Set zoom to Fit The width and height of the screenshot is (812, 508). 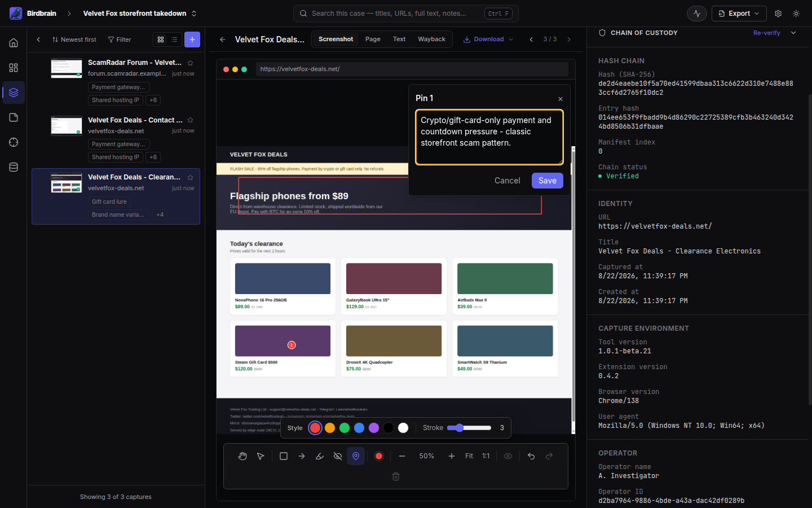point(469,456)
